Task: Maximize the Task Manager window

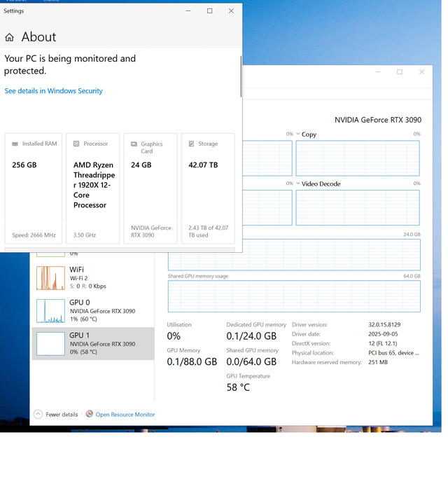Action: click(x=400, y=72)
